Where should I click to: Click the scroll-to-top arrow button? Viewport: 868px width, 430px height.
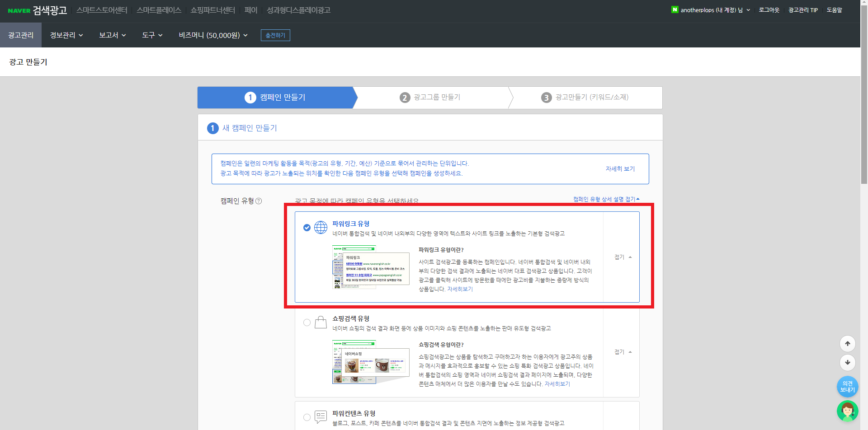pyautogui.click(x=848, y=343)
